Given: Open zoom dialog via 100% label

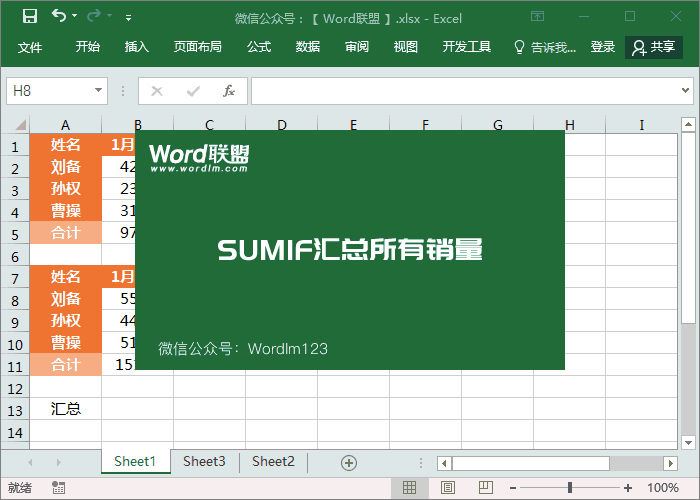Looking at the screenshot, I should tap(663, 488).
